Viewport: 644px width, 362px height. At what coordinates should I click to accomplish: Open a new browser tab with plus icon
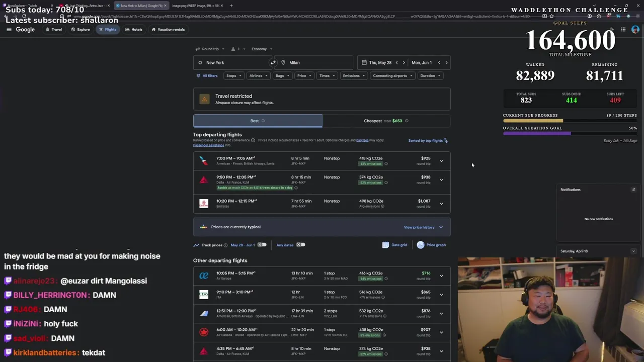pyautogui.click(x=231, y=6)
